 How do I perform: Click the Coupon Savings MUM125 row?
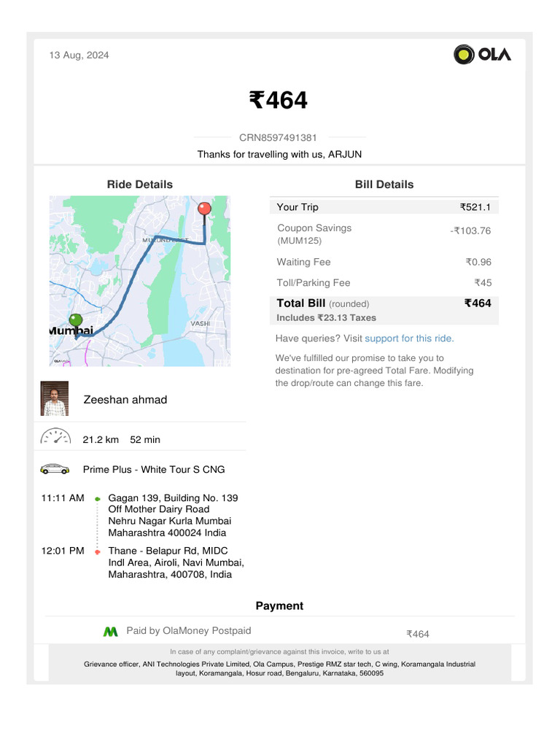tap(384, 234)
